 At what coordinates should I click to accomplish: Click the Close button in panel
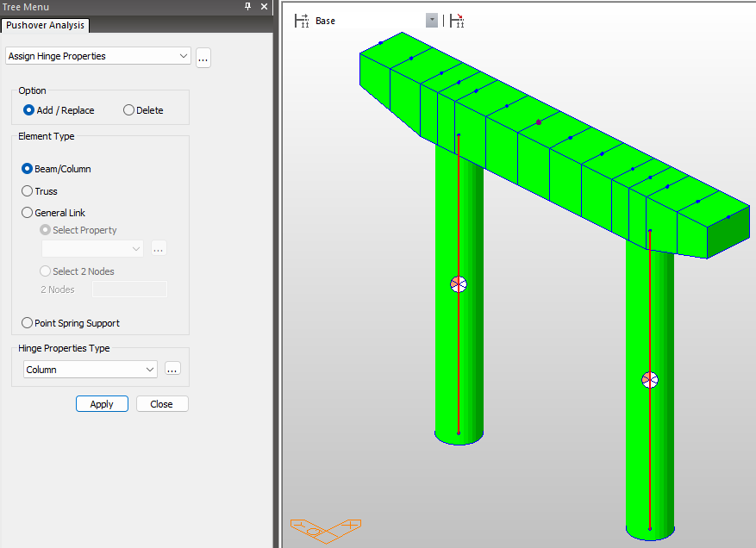click(x=161, y=404)
